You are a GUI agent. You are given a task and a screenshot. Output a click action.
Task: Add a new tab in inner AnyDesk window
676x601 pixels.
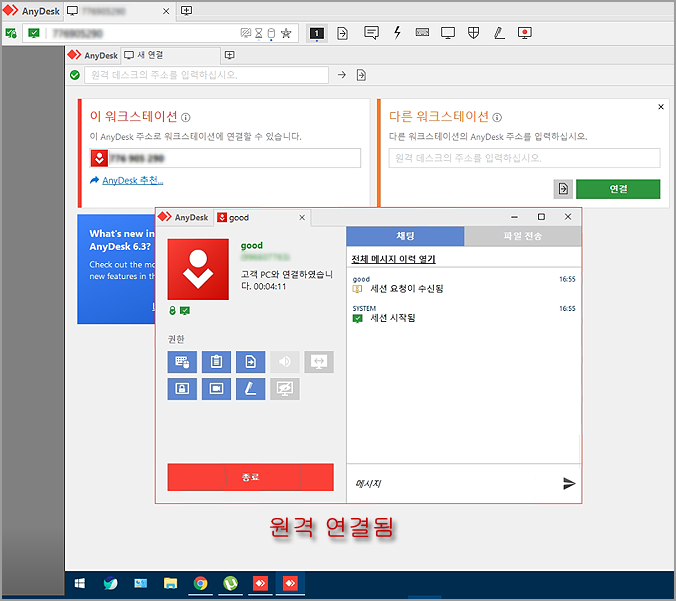(230, 55)
